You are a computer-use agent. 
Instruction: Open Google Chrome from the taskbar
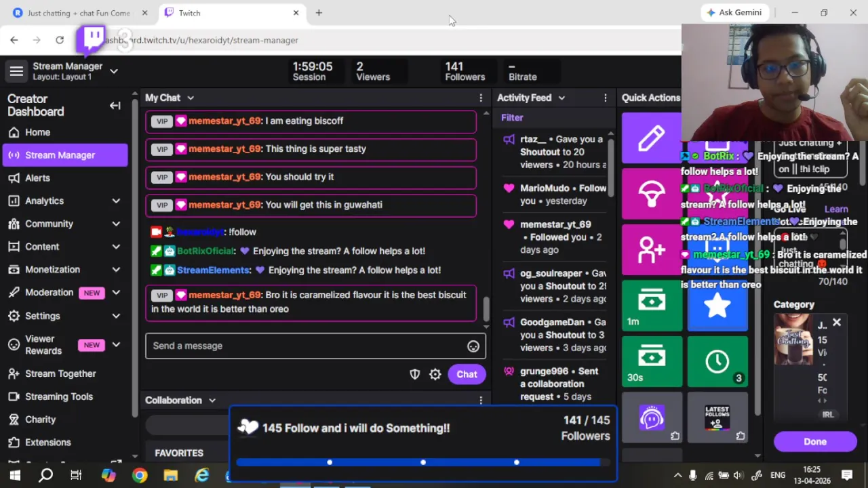point(139,475)
